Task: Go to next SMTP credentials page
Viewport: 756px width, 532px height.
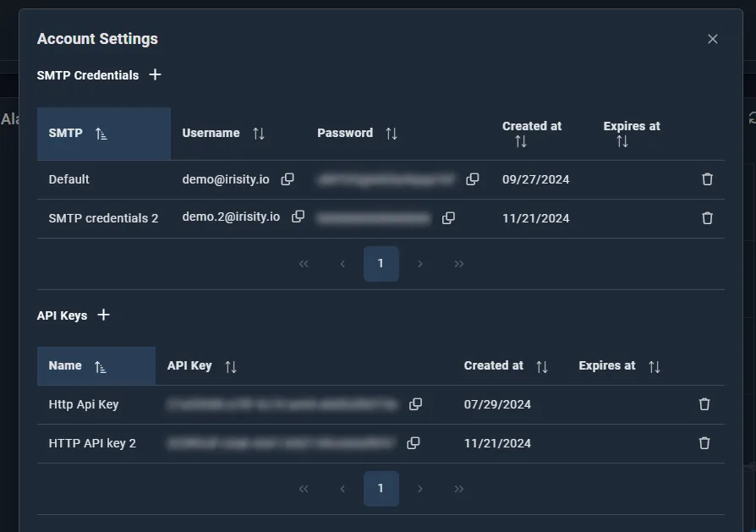Action: click(x=420, y=264)
